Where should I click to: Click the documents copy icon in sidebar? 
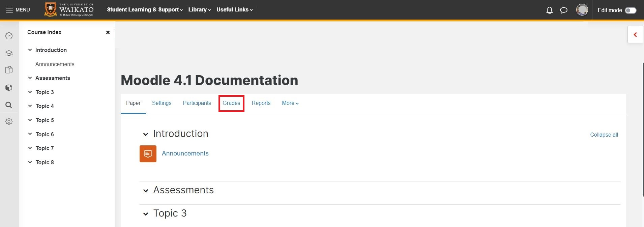[9, 70]
